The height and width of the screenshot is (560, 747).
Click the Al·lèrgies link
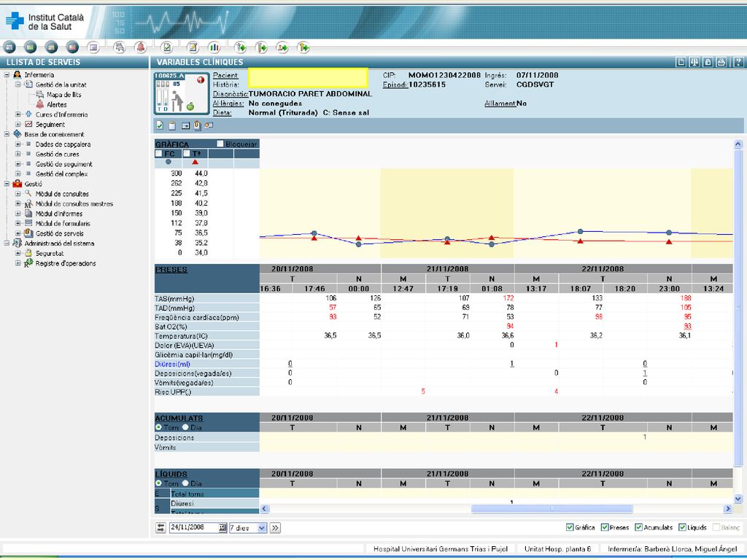[228, 104]
